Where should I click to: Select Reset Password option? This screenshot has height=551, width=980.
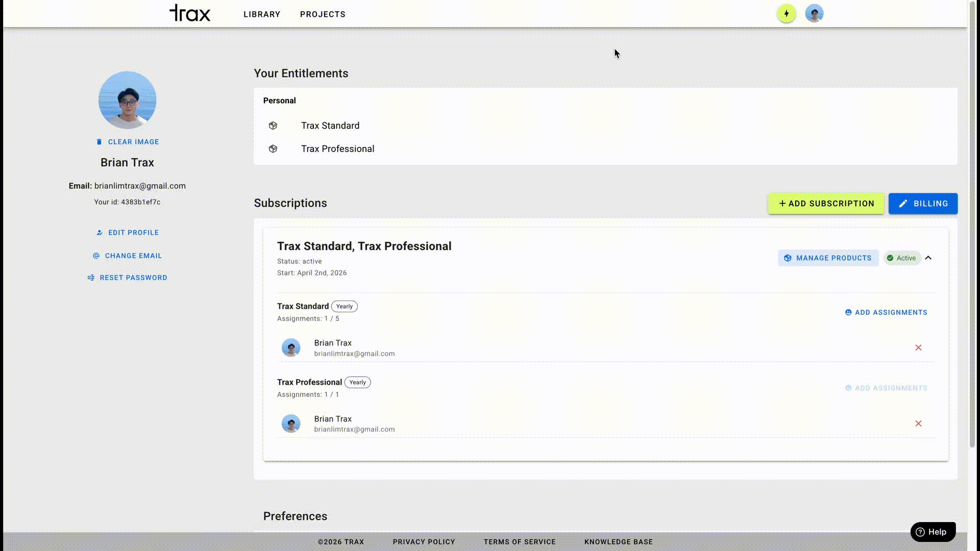128,278
